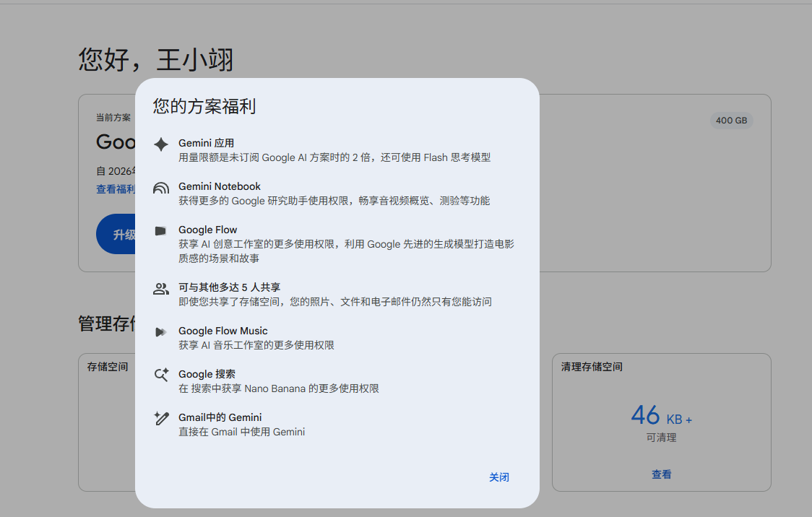Image resolution: width=812 pixels, height=517 pixels.
Task: Click the 400 GB storage badge
Action: tap(731, 121)
